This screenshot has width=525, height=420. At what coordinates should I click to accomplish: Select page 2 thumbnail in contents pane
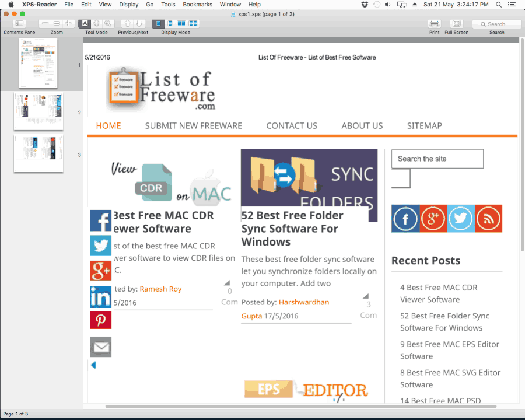pyautogui.click(x=38, y=111)
